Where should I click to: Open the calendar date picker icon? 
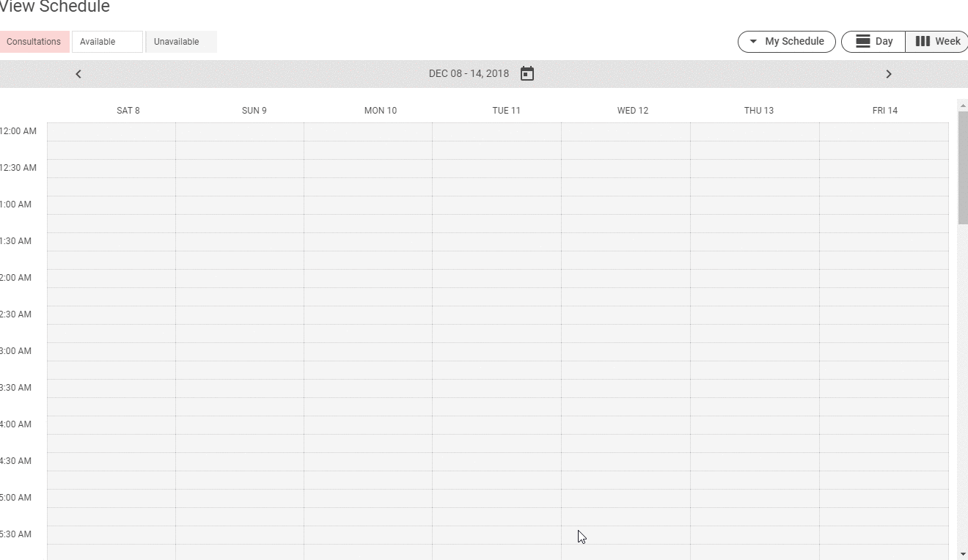[x=527, y=73]
